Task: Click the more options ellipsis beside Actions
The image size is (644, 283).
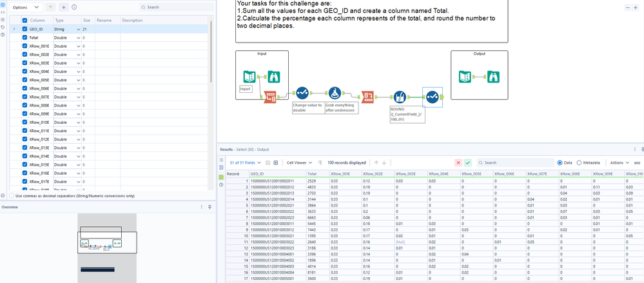Action: point(637,162)
